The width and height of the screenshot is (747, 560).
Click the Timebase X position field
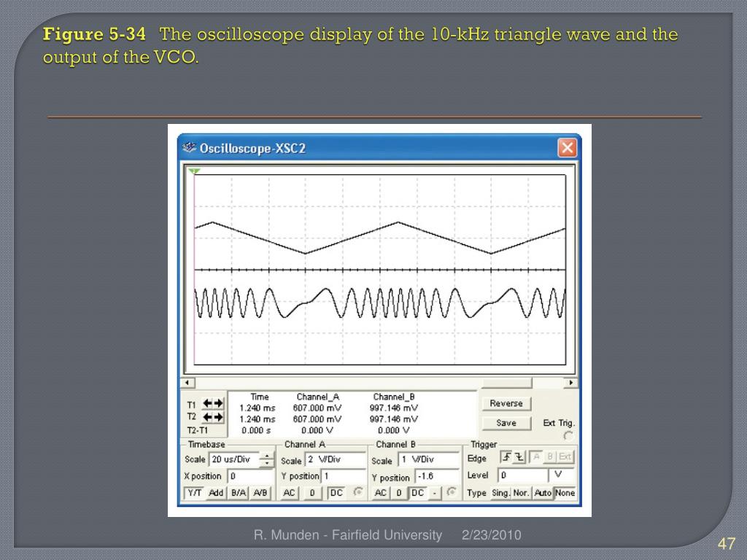pyautogui.click(x=250, y=476)
